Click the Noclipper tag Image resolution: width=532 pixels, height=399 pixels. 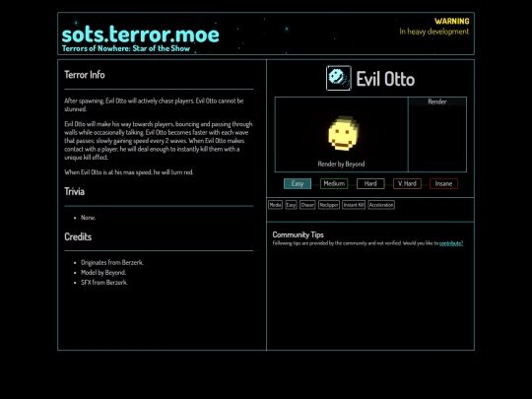[329, 205]
